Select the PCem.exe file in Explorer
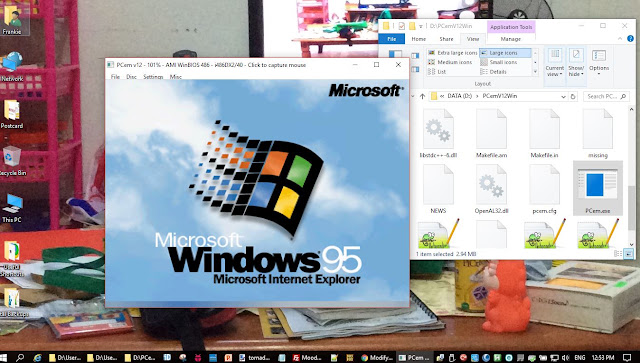 pyautogui.click(x=598, y=188)
